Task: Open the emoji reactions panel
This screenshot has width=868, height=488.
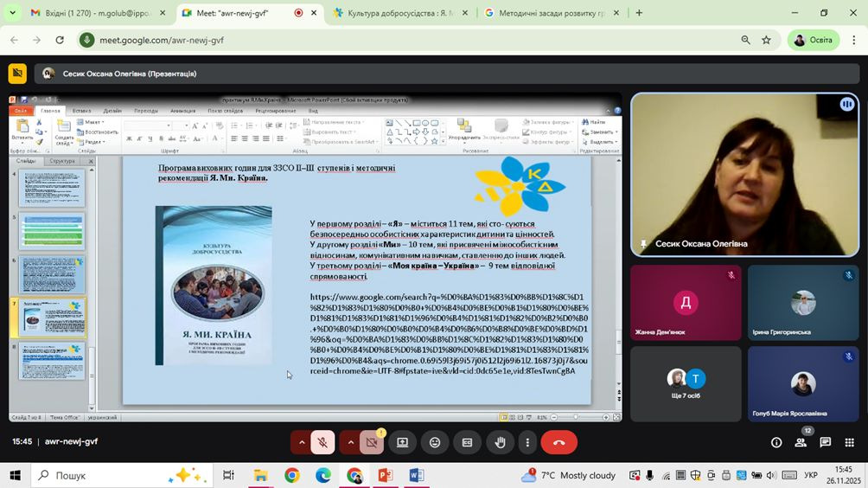Action: tap(435, 442)
